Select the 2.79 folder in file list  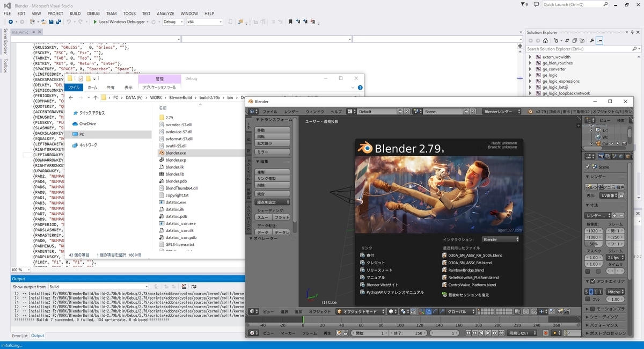(x=169, y=117)
